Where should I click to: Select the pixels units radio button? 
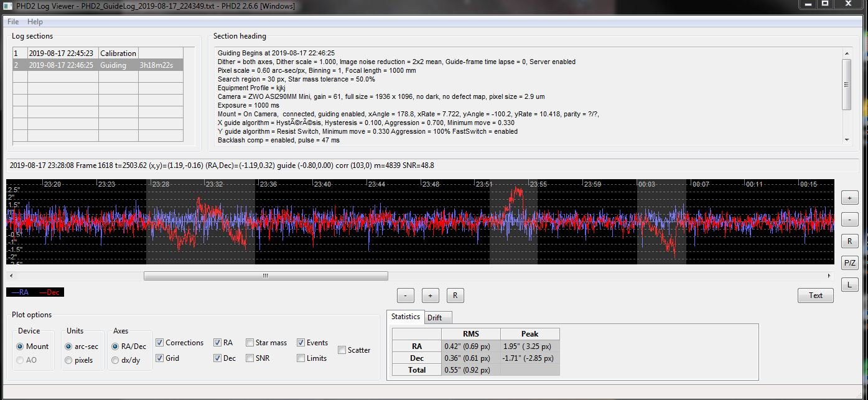[68, 360]
